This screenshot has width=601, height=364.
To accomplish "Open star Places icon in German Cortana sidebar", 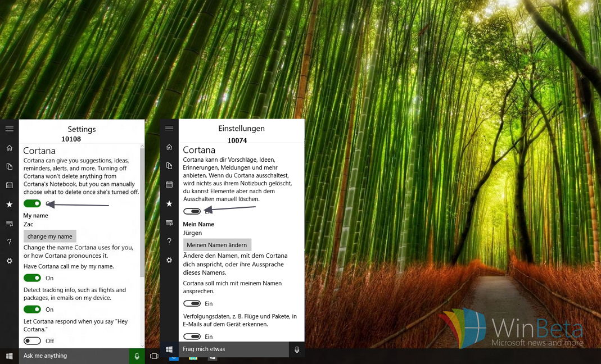I will 169,203.
